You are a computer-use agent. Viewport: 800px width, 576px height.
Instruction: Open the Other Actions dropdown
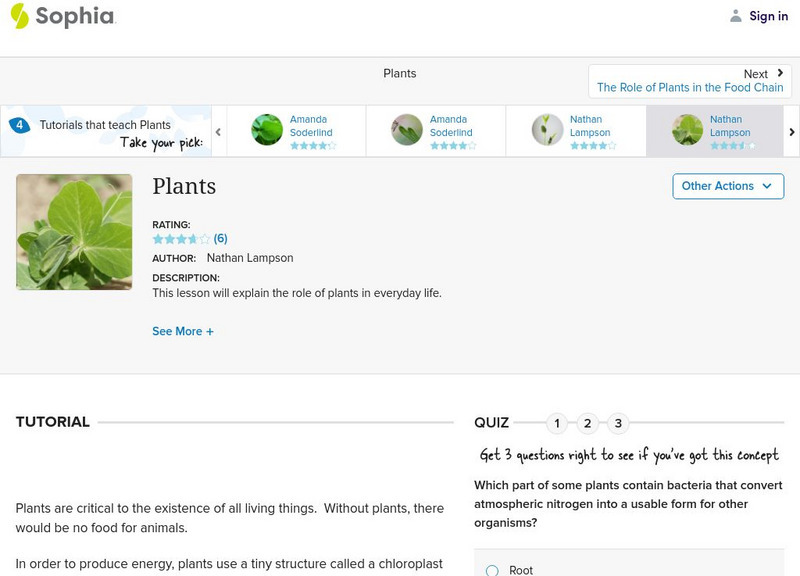click(x=727, y=186)
